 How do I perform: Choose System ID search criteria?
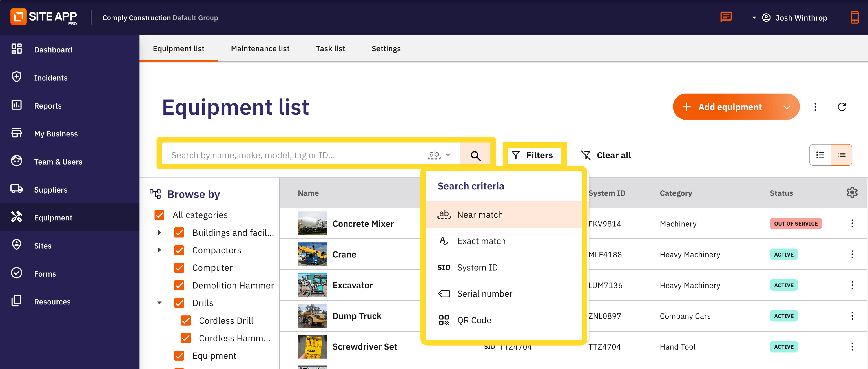[504, 267]
